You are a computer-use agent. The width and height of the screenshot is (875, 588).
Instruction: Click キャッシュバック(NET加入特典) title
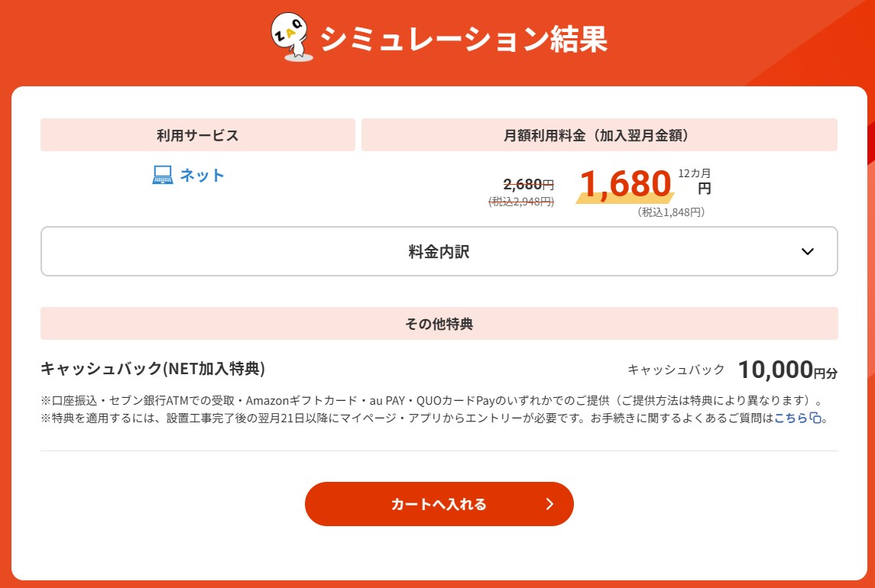[x=153, y=369]
